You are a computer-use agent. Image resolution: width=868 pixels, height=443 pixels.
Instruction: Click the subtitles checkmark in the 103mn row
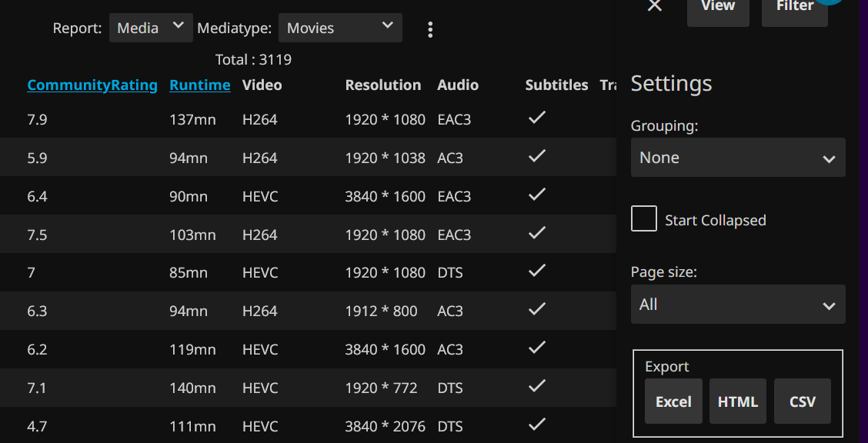537,233
